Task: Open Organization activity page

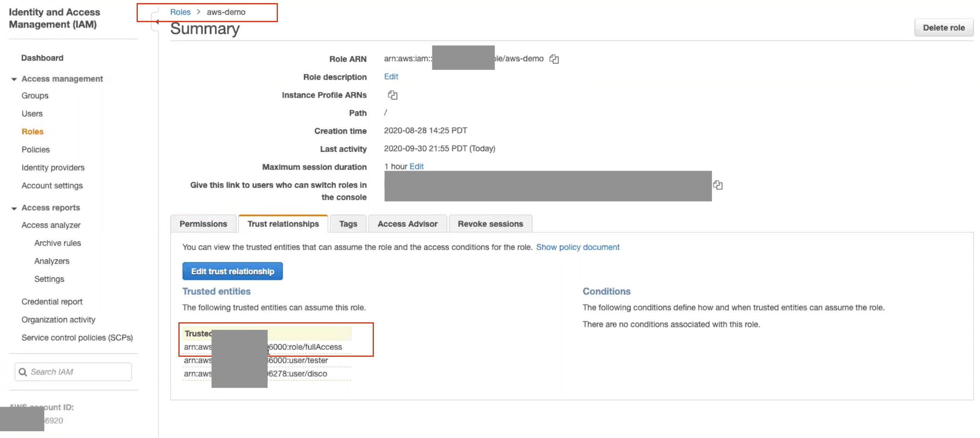Action: click(x=58, y=320)
